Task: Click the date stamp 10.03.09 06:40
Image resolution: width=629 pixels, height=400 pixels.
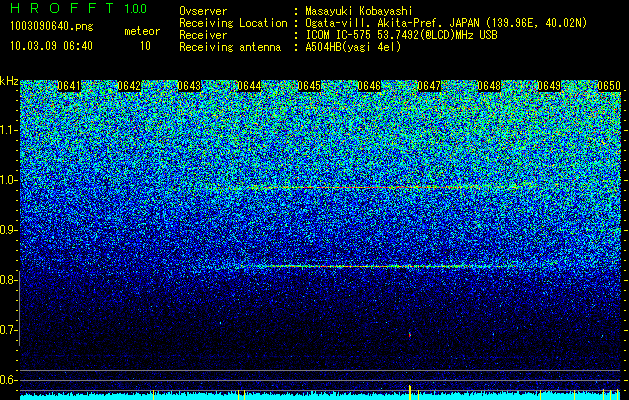Action: click(51, 46)
